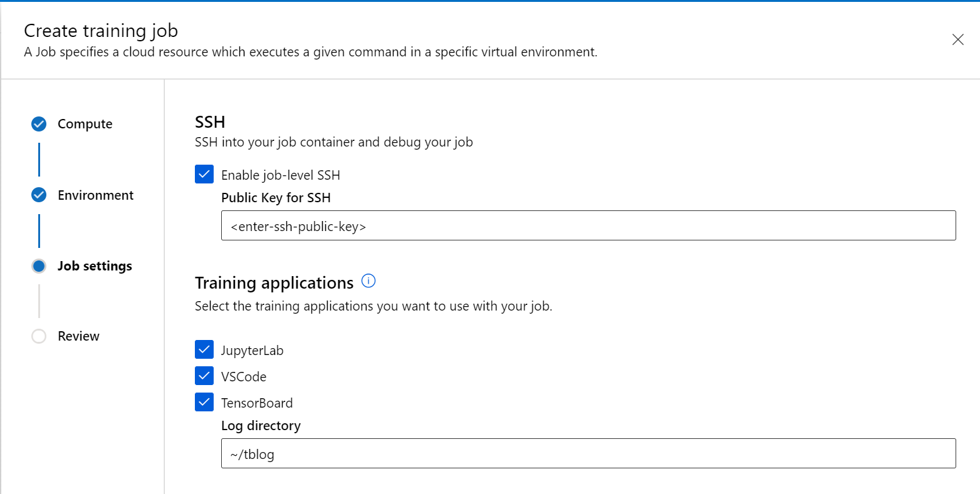Viewport: 980px width, 494px height.
Task: Click the TensorBoard label text
Action: pyautogui.click(x=257, y=403)
